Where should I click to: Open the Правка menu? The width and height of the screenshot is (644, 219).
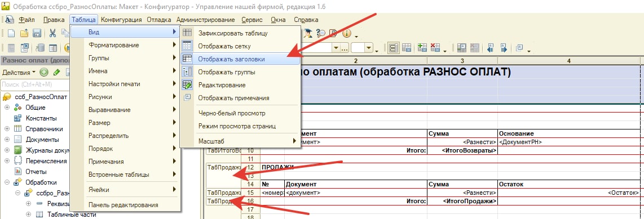point(54,20)
